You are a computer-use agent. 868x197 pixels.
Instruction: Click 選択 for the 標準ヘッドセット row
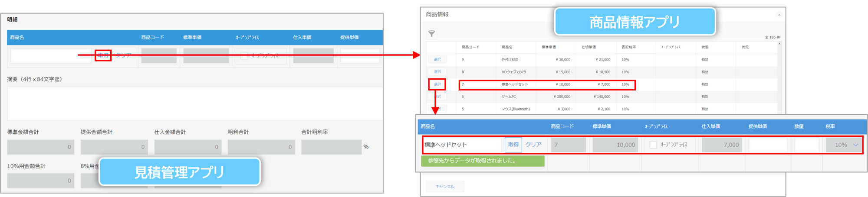(x=437, y=84)
